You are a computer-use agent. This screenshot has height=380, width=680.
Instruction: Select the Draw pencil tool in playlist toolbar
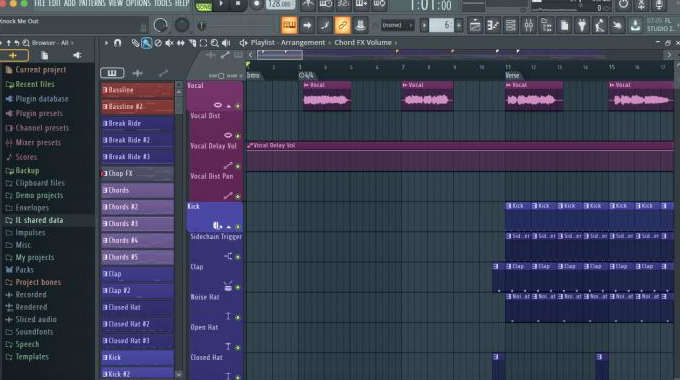click(x=136, y=43)
